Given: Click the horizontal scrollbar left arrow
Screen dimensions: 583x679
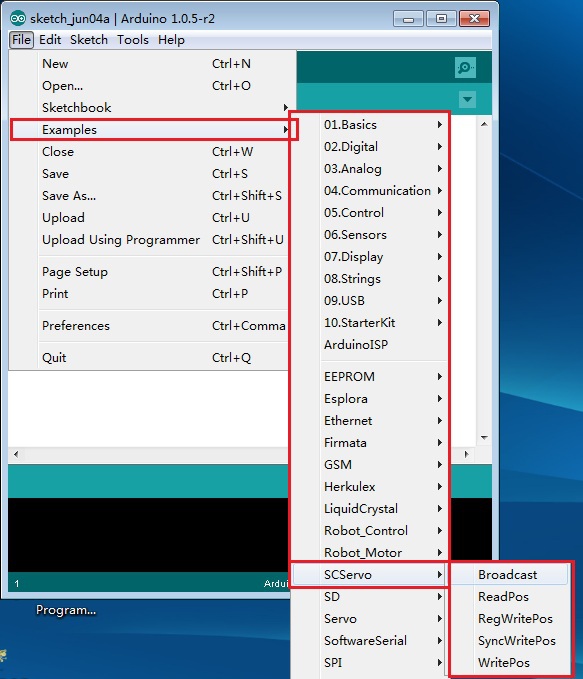Looking at the screenshot, I should point(16,454).
